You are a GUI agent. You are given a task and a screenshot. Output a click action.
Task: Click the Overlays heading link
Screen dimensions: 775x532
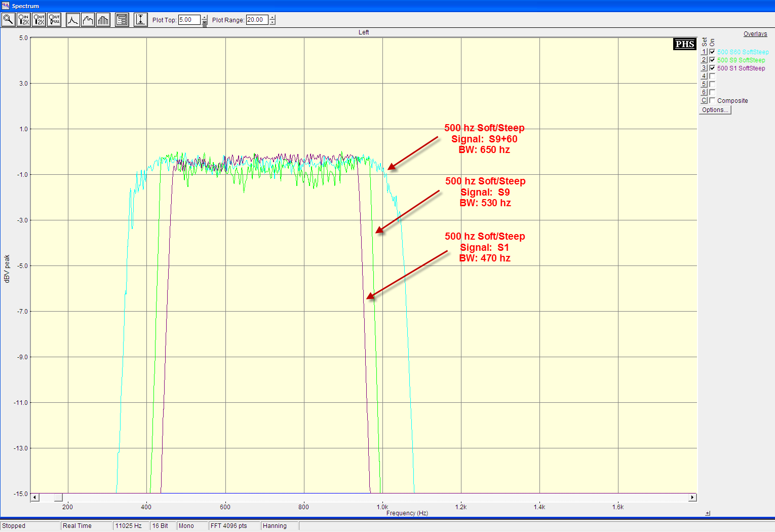(x=755, y=34)
